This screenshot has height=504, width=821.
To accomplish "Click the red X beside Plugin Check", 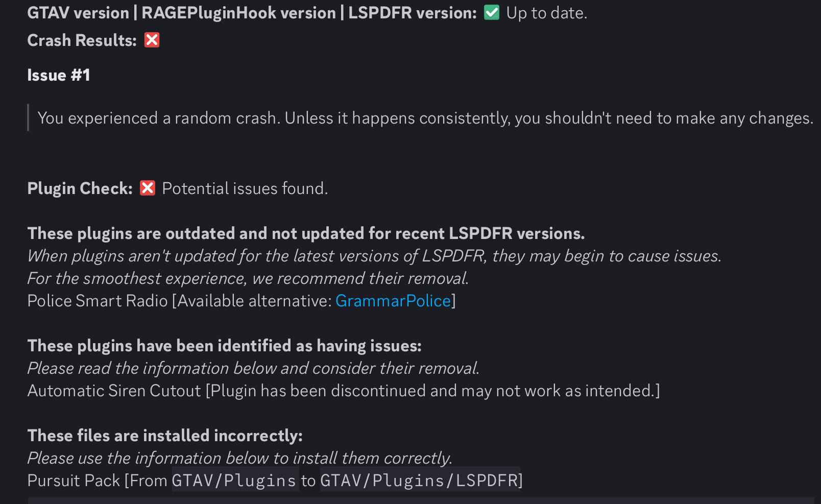I will click(x=148, y=188).
